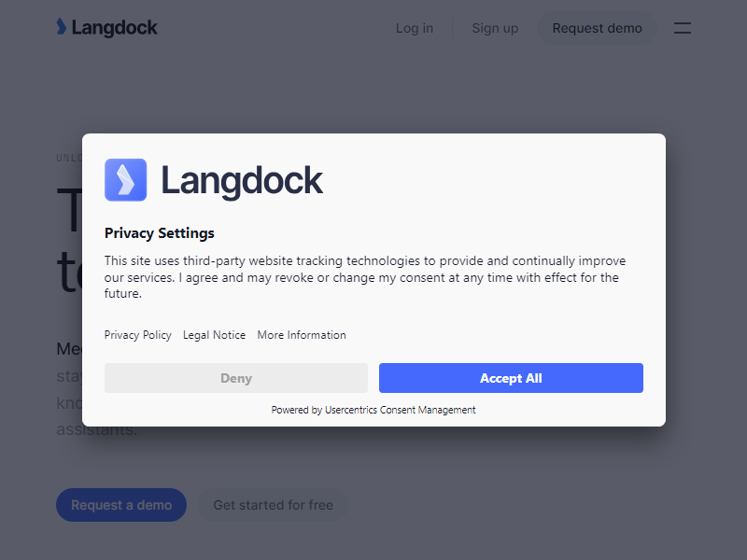This screenshot has height=560, width=747.
Task: Click the small Langdock logo icon in top navigation
Action: [x=61, y=27]
